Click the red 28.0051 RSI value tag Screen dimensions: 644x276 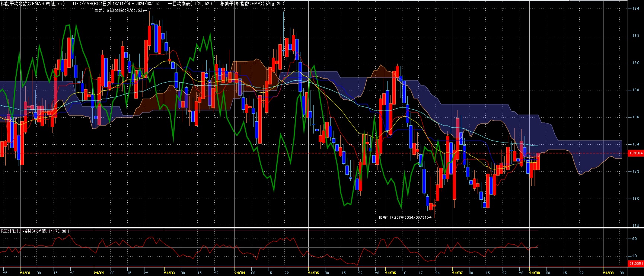click(636, 263)
